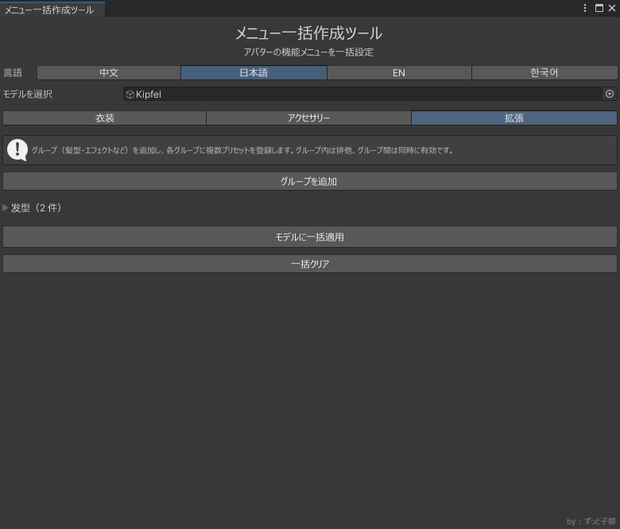Screen dimensions: 620x529
Task: Open the アクセサリー tab
Action: (309, 118)
